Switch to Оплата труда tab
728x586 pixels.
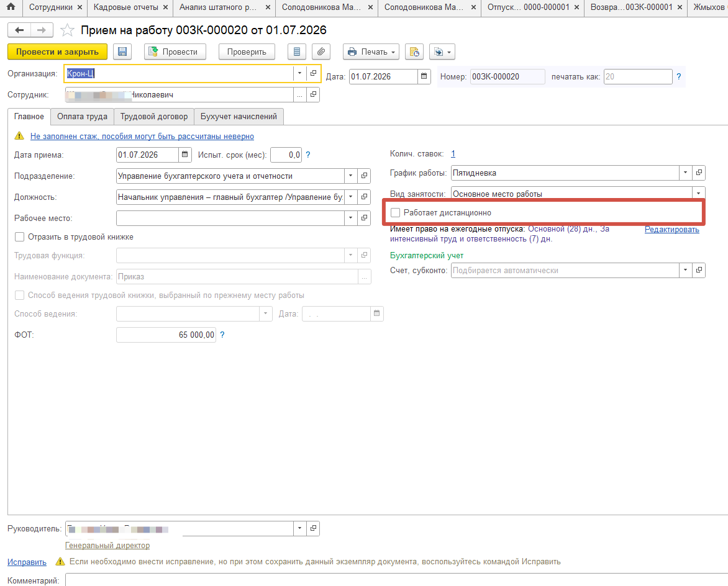(x=82, y=117)
